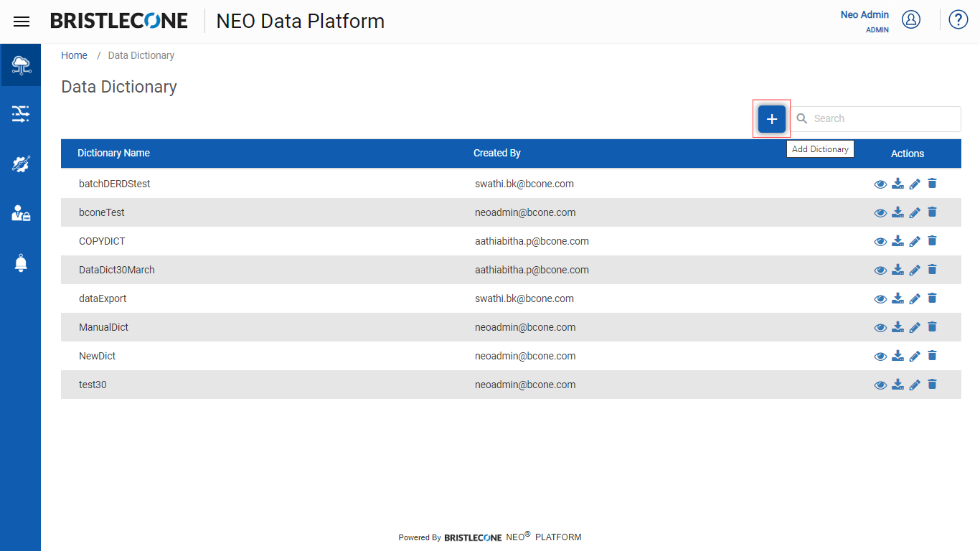Click the Home breadcrumb link
The width and height of the screenshot is (980, 551).
74,55
